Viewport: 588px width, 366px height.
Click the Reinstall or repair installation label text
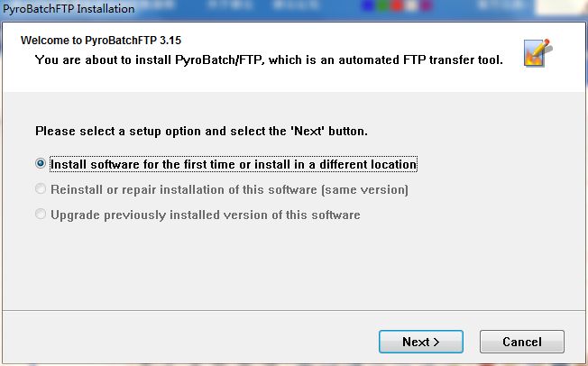(229, 190)
